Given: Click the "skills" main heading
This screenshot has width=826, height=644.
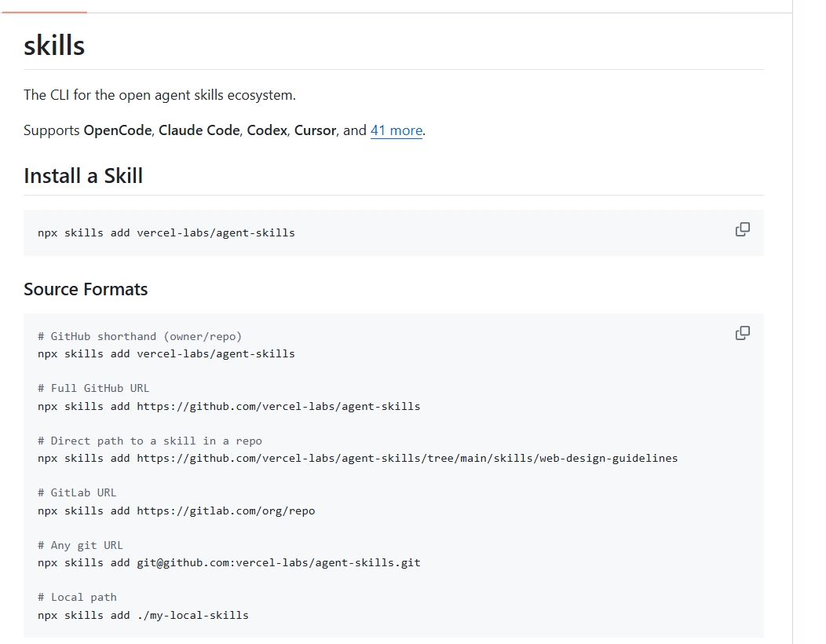Looking at the screenshot, I should coord(54,46).
